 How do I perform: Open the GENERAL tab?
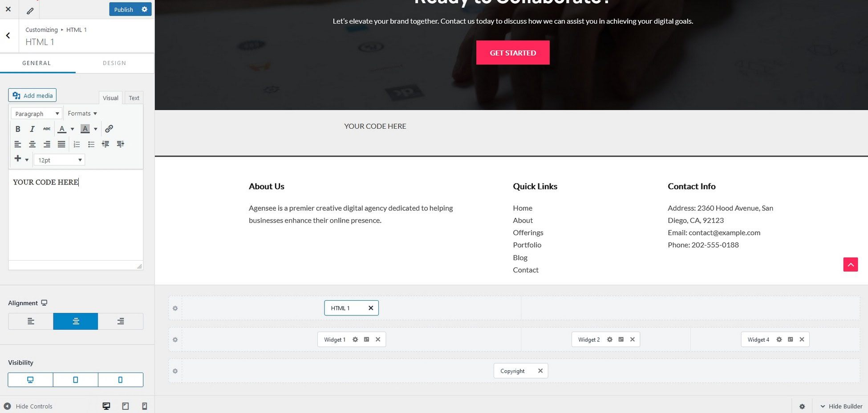(37, 63)
